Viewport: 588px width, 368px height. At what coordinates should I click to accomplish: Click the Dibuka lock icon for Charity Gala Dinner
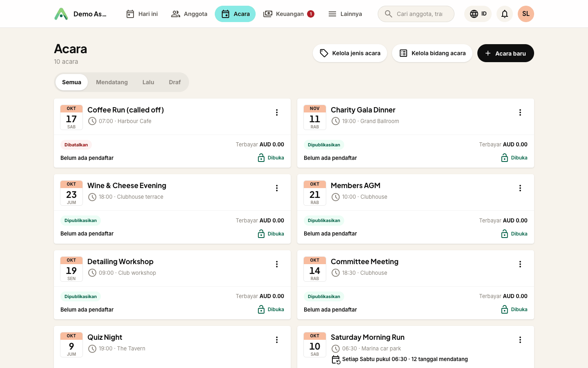[505, 158]
